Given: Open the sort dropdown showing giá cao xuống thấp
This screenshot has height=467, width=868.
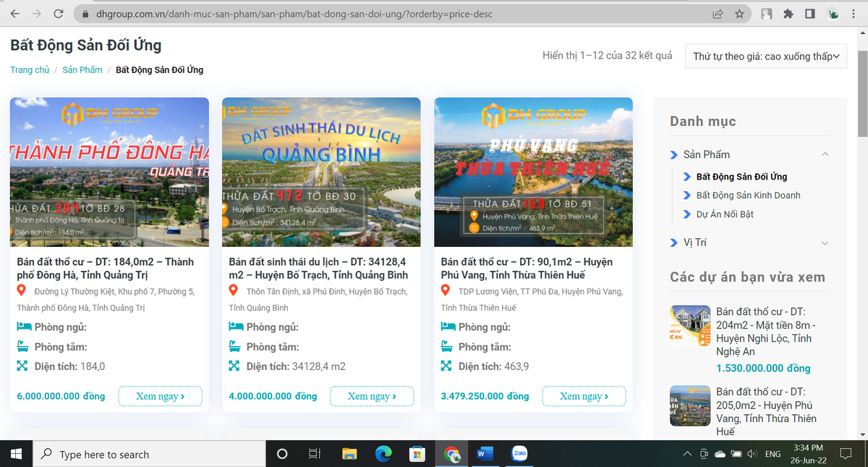Looking at the screenshot, I should (765, 56).
